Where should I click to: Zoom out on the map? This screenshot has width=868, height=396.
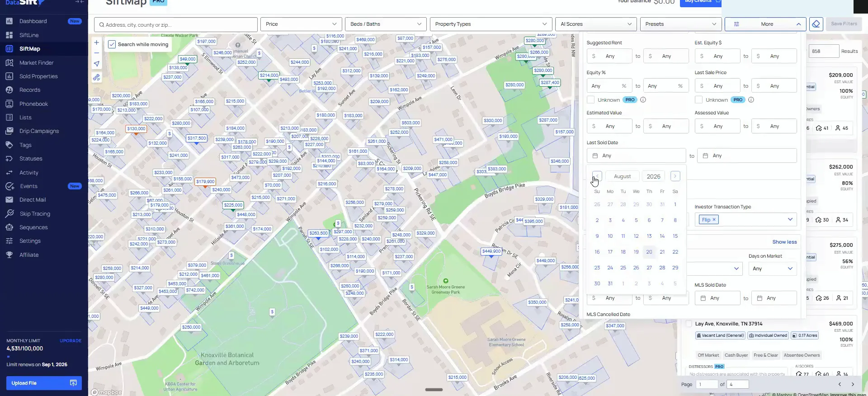click(96, 53)
